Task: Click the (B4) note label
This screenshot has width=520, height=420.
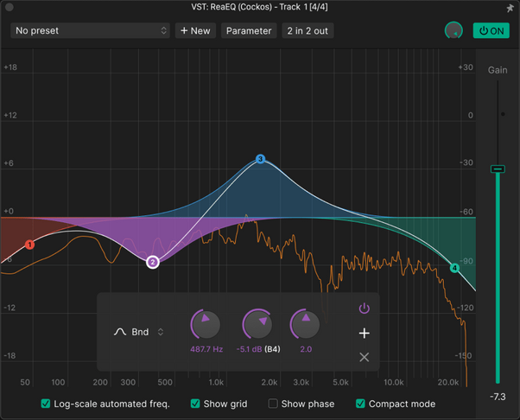Action: tap(272, 349)
